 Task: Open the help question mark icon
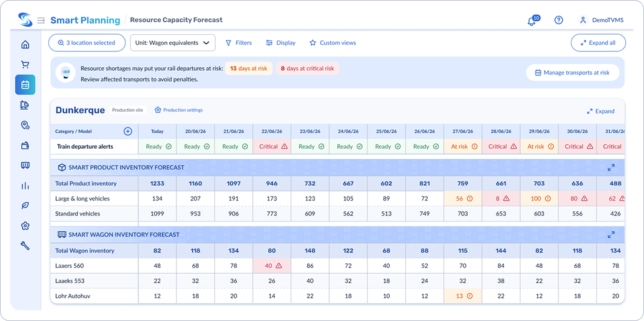coord(558,20)
